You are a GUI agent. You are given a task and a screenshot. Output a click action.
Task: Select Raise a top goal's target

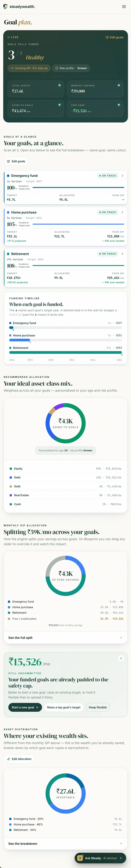click(x=64, y=707)
